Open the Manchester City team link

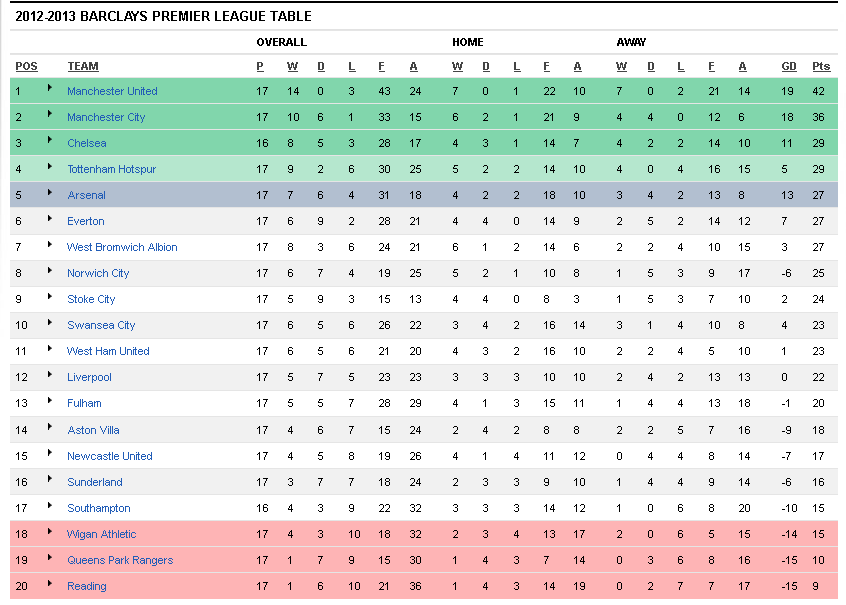pos(106,117)
